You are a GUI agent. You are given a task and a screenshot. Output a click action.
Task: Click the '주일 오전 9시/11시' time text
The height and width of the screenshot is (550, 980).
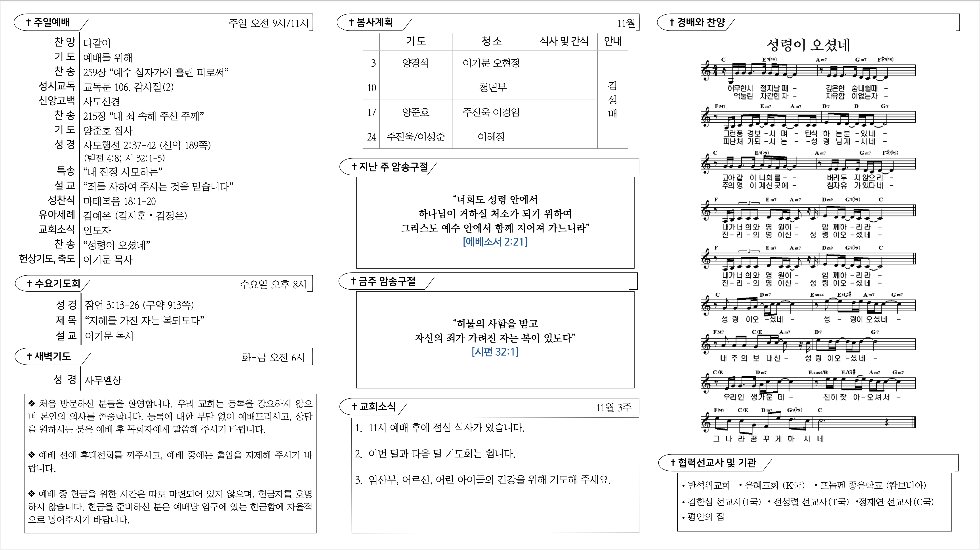tap(269, 23)
